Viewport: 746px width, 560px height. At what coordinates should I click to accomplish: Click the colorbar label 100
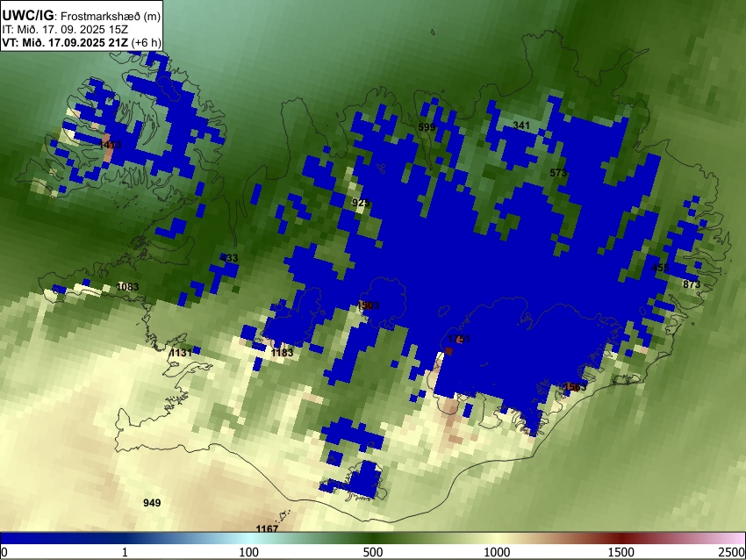(x=249, y=552)
